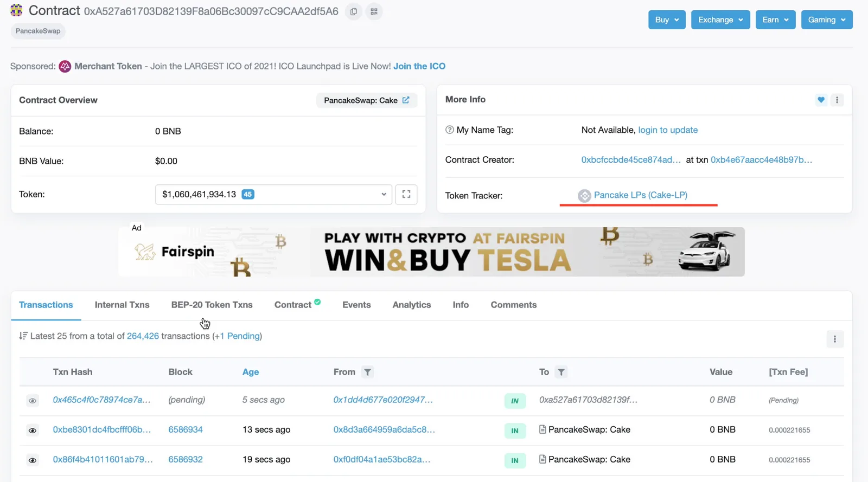Click contract icon in block 6586932 row

(542, 459)
